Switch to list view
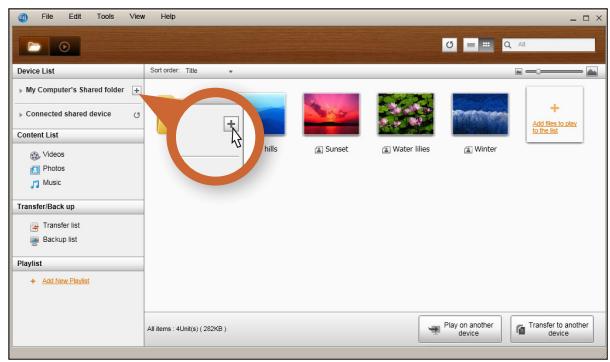 (x=471, y=45)
